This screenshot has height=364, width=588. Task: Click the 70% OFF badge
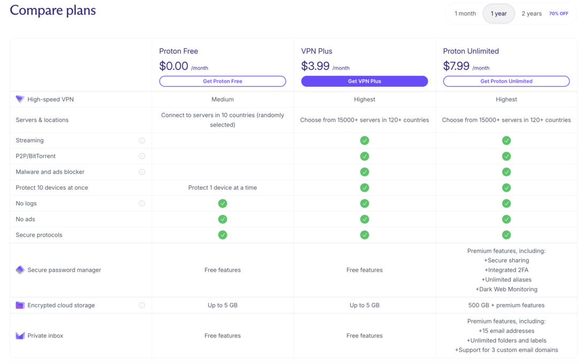[558, 13]
